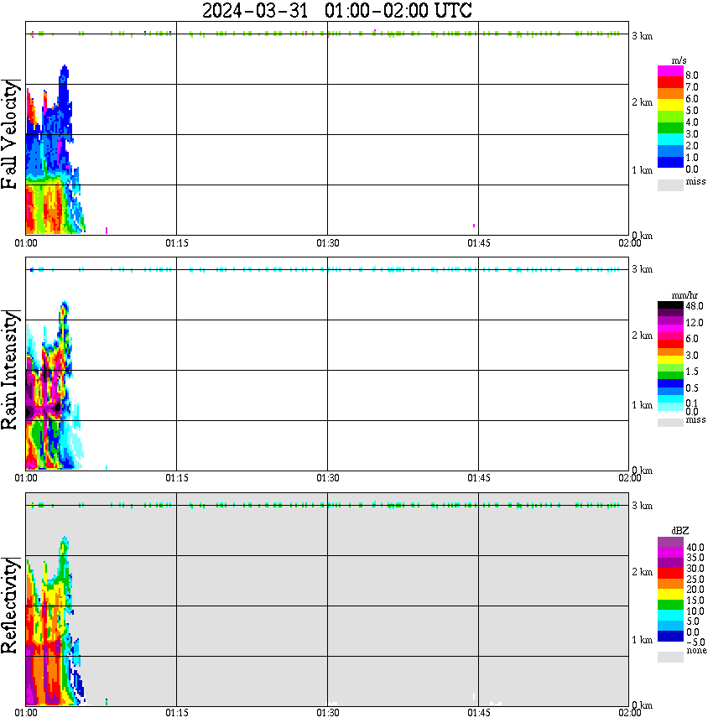Click the 3 km height label of Rain Intensity

point(642,269)
